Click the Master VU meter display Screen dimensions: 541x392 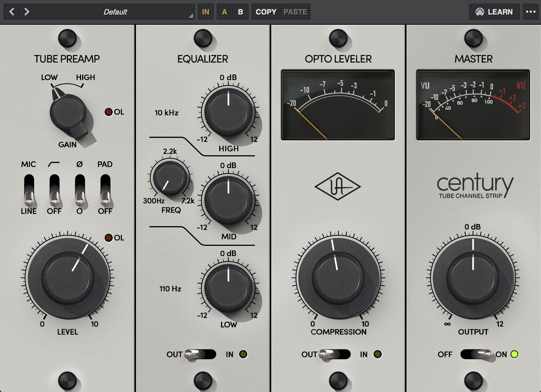coord(473,104)
